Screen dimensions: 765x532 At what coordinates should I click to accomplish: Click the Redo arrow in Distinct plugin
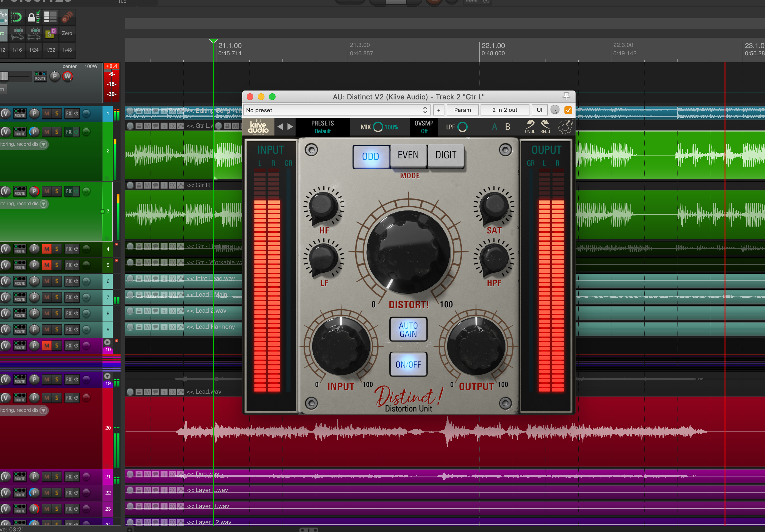tap(545, 125)
